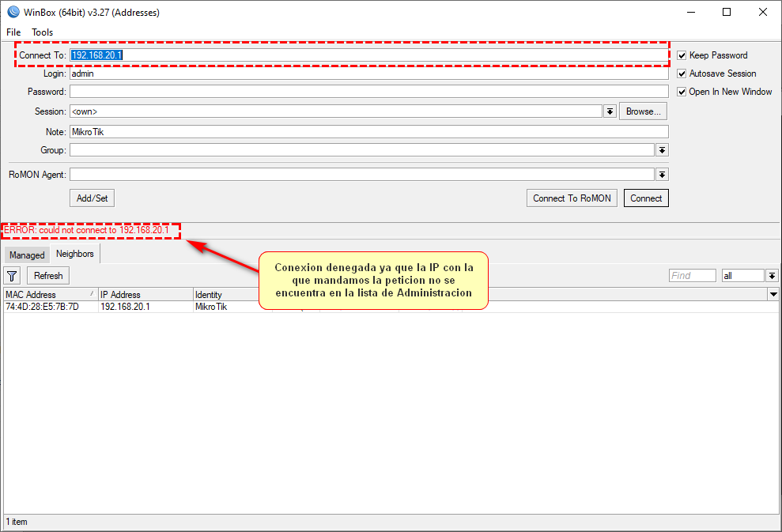The width and height of the screenshot is (782, 532).
Task: Click the WinBox logo in title bar
Action: pyautogui.click(x=13, y=12)
